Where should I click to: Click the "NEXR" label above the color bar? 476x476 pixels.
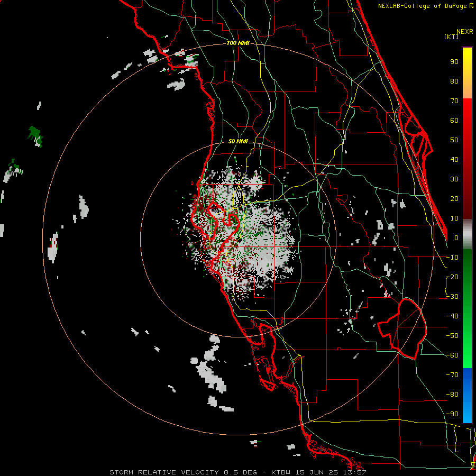click(465, 32)
